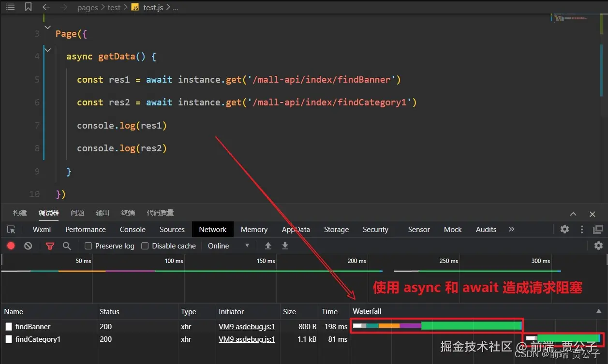Click the 1.1 kB size cell
The image size is (608, 364).
pyautogui.click(x=307, y=339)
